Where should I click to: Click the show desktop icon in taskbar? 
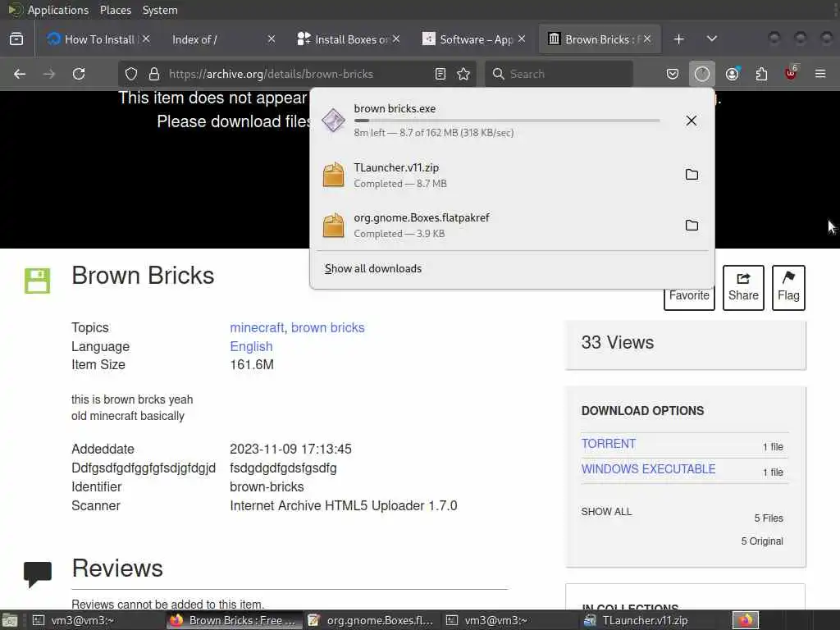tap(10, 621)
